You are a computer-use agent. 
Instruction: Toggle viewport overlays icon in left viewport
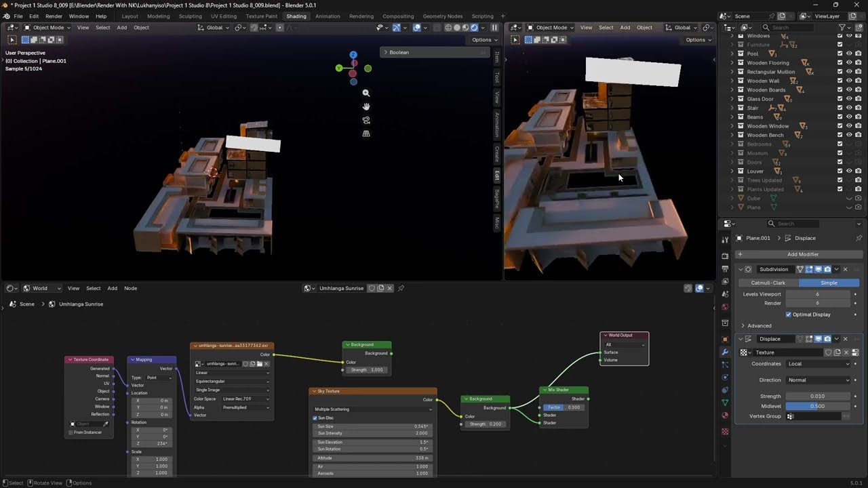point(417,28)
